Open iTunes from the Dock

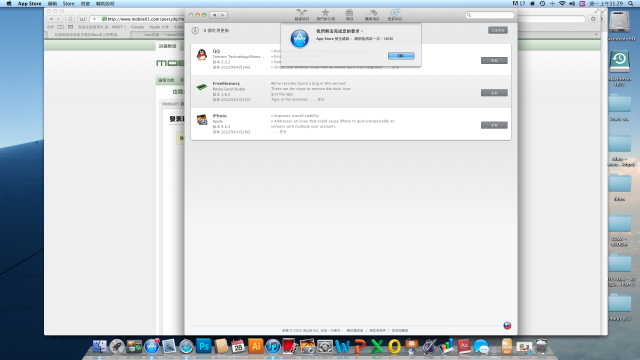tap(273, 347)
